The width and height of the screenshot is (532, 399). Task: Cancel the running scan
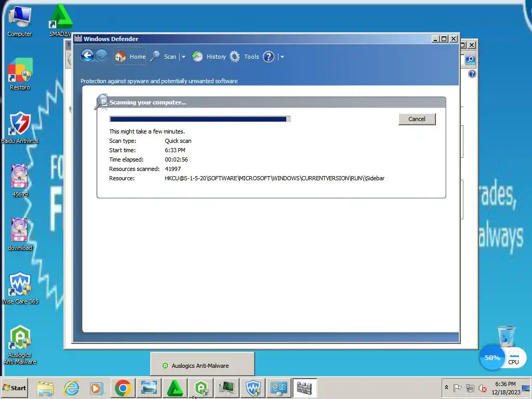(x=417, y=119)
